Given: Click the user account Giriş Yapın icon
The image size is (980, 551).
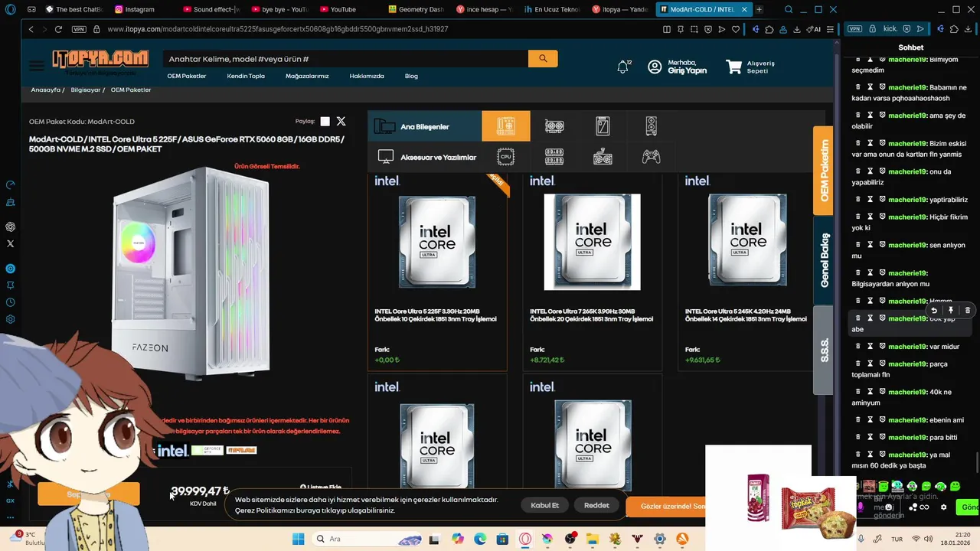Looking at the screenshot, I should tap(655, 67).
